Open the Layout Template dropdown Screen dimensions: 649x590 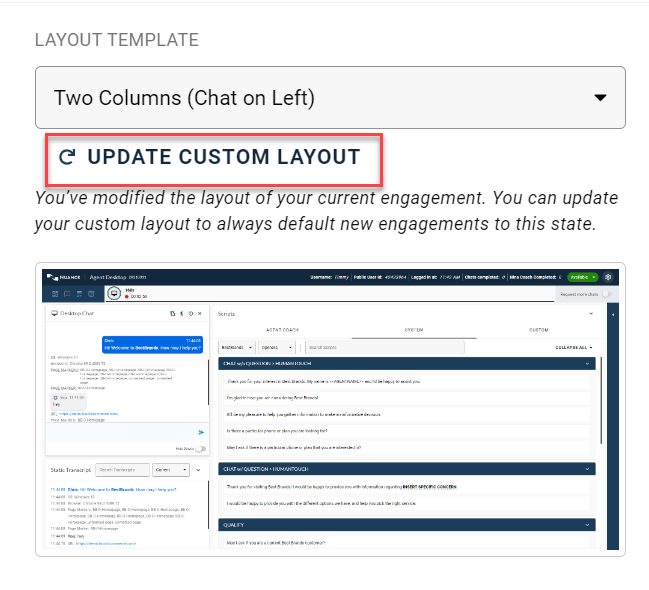coord(330,98)
